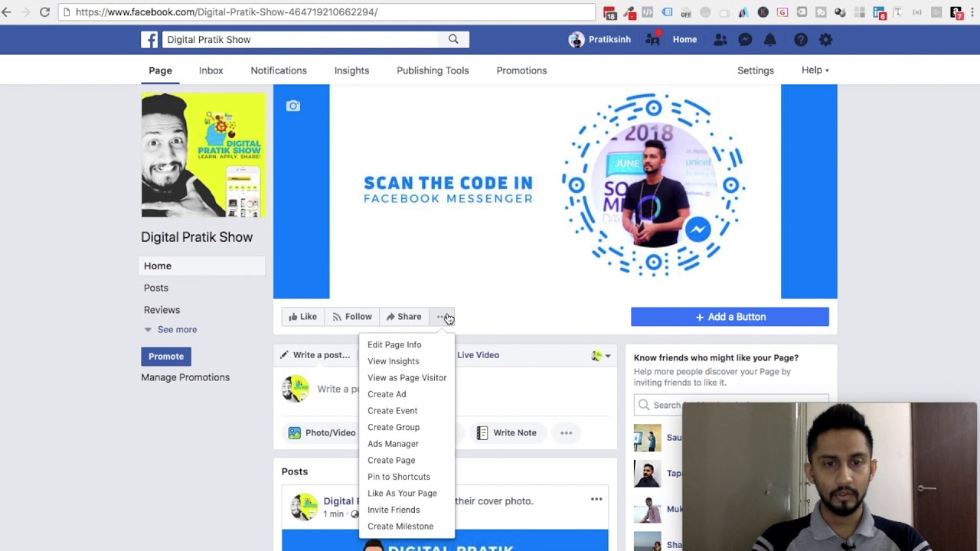Switch to the Page tab
The width and height of the screenshot is (980, 551).
pos(160,70)
